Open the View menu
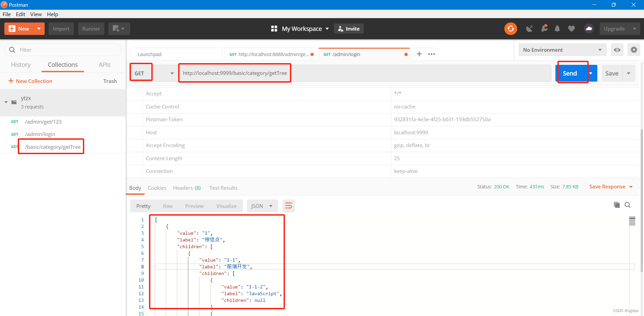644x316 pixels. (36, 14)
